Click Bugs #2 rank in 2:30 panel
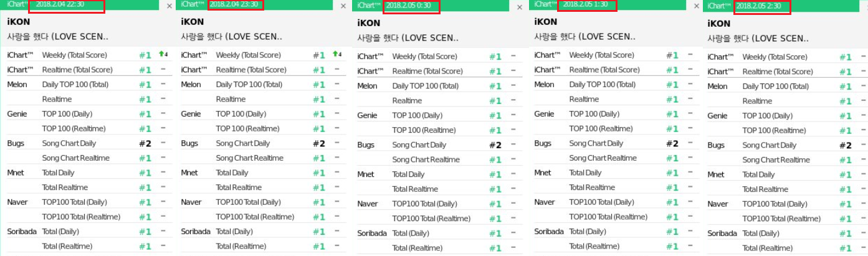The height and width of the screenshot is (256, 868). click(845, 145)
